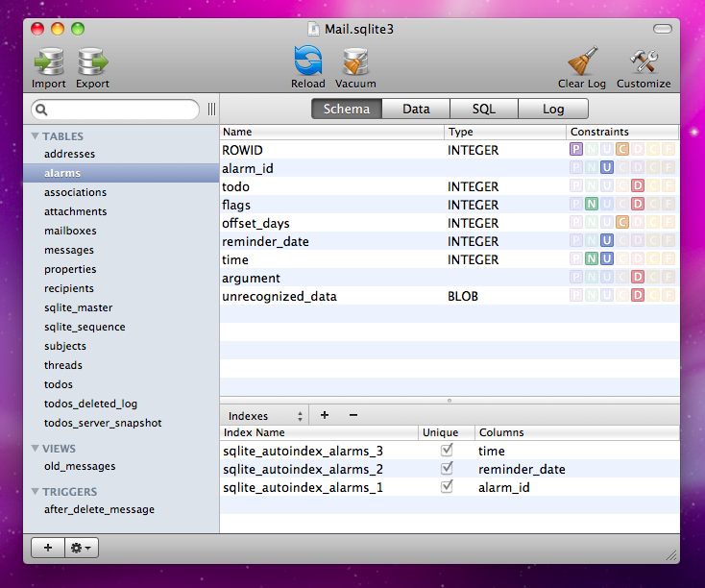Click the Clear Log broom icon
The width and height of the screenshot is (705, 588).
point(582,61)
